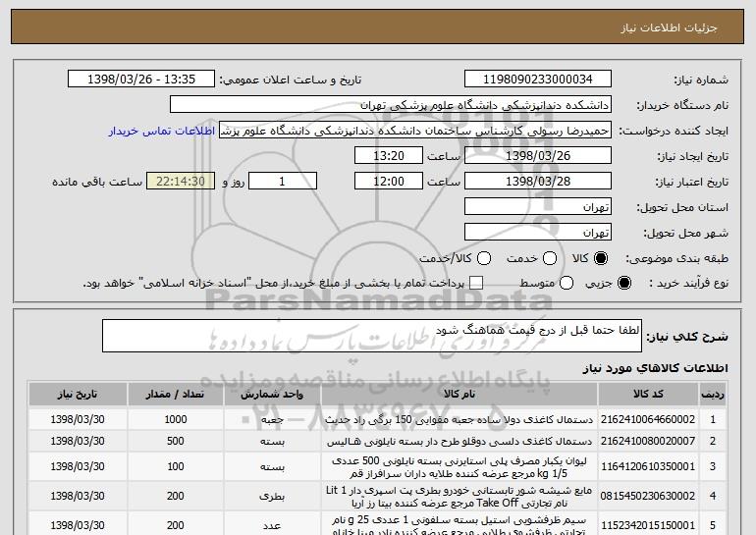Click the اطلاعات کالاهای مورد نیاز heading

click(x=655, y=368)
